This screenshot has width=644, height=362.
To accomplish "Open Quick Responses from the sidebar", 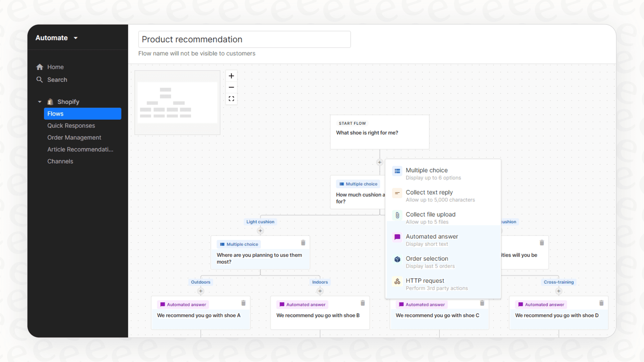I will (x=71, y=125).
